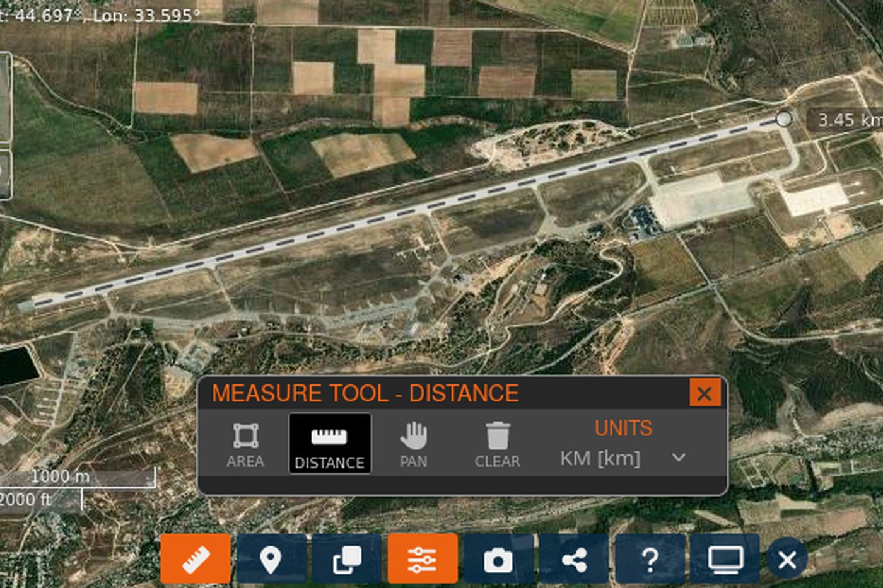
Task: Open help with the question mark icon
Action: point(650,558)
